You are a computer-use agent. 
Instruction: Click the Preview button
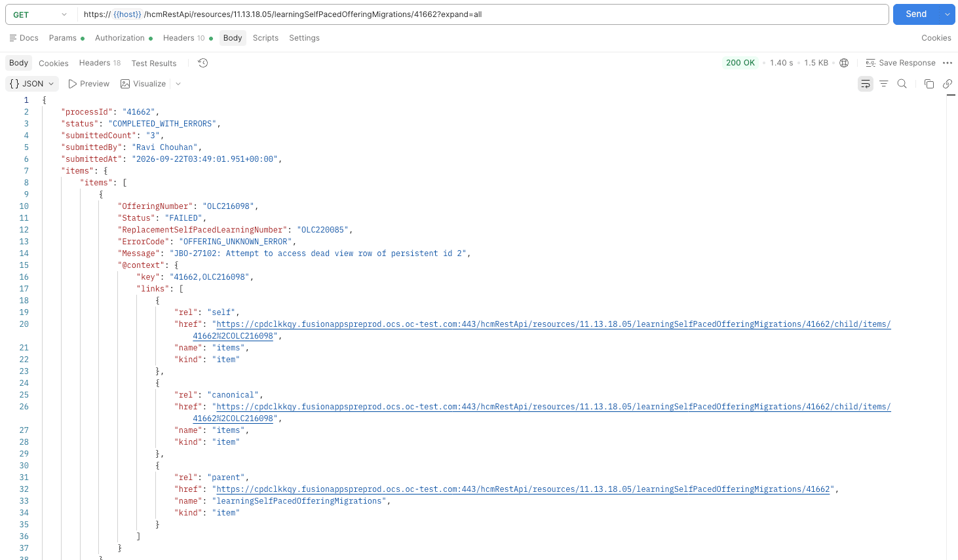(x=88, y=84)
